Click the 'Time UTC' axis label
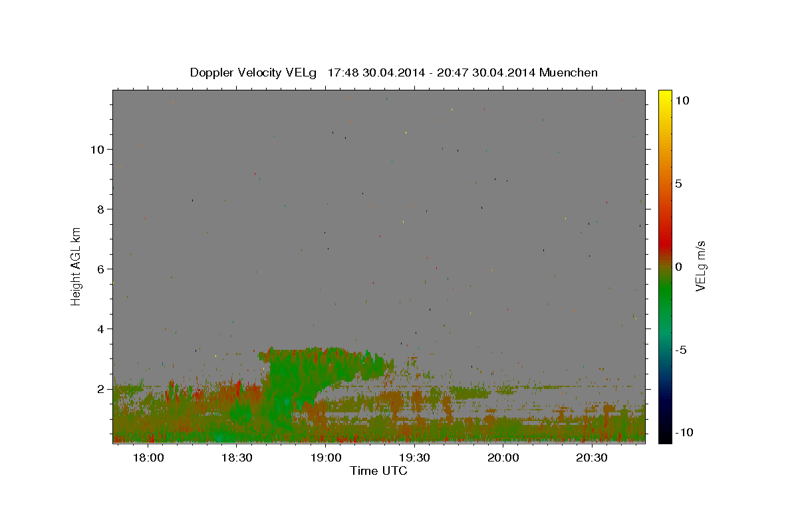Screen dimensions: 798x532 [378, 471]
